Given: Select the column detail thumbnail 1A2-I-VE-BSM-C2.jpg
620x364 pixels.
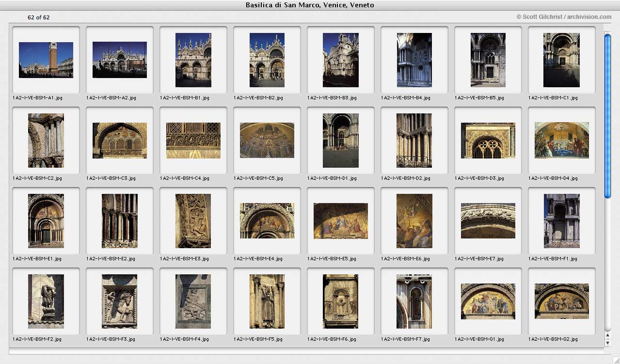Looking at the screenshot, I should point(46,141).
